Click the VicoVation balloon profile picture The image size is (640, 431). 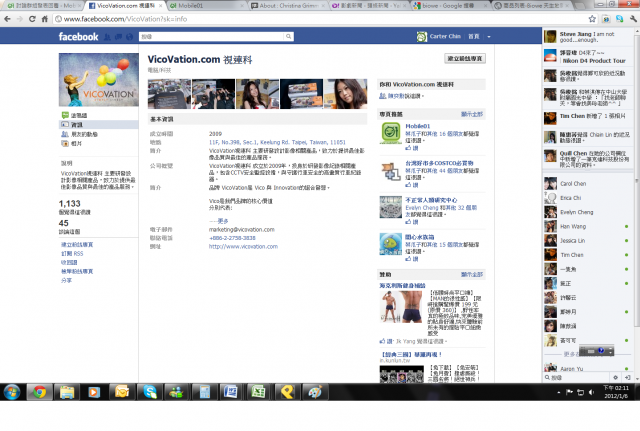coord(99,80)
